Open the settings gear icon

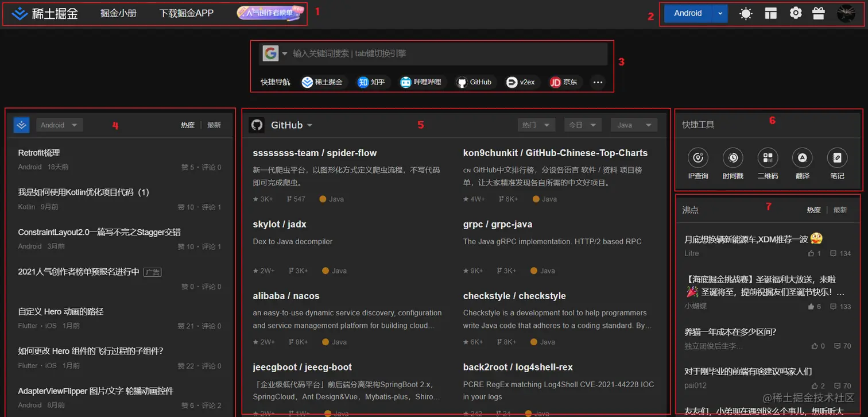click(795, 13)
